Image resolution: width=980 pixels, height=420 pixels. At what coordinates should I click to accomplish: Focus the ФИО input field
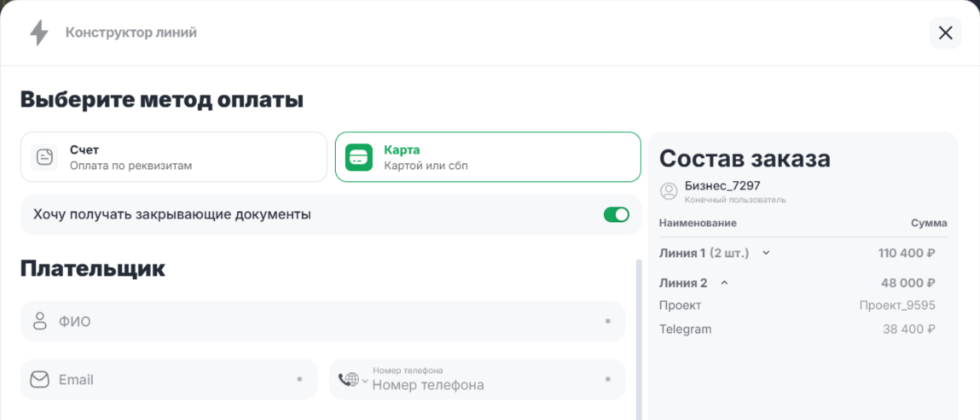click(324, 322)
